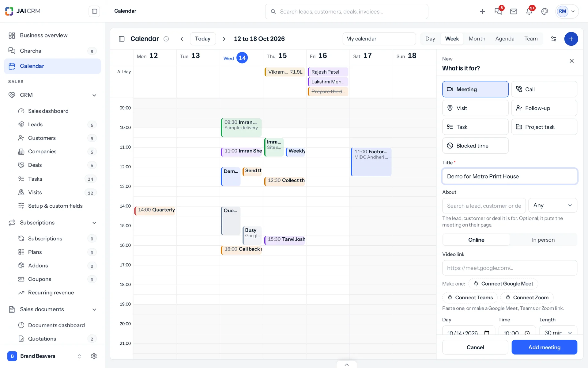
Task: Open chat messages icon with 8 badge
Action: coord(498,11)
